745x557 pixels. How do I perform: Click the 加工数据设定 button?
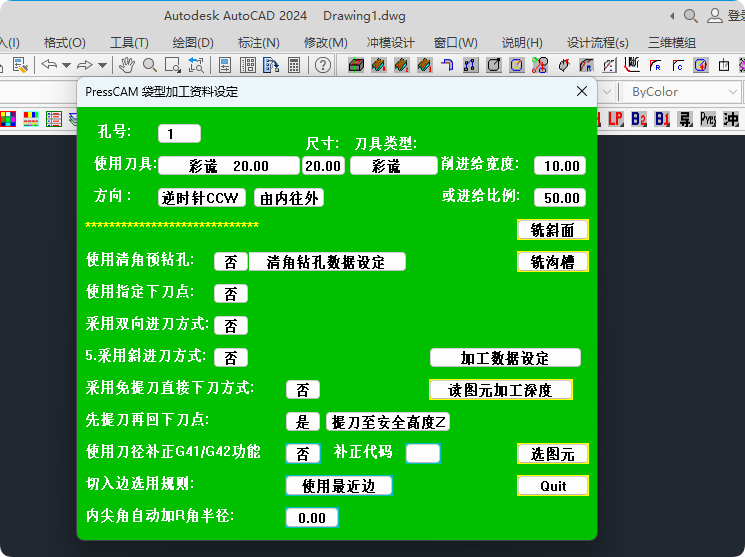click(x=505, y=357)
